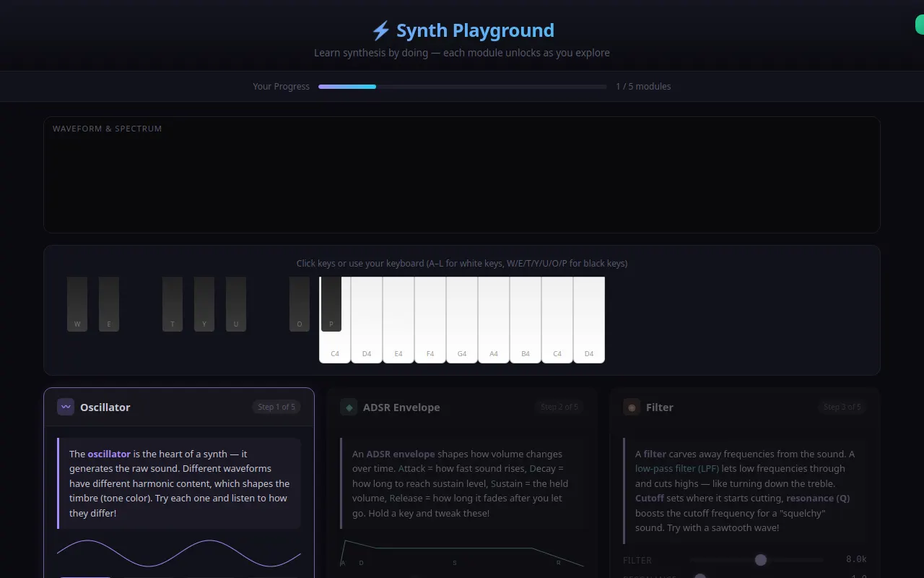The image size is (924, 578).
Task: Click the Oscillator card title
Action: (105, 407)
